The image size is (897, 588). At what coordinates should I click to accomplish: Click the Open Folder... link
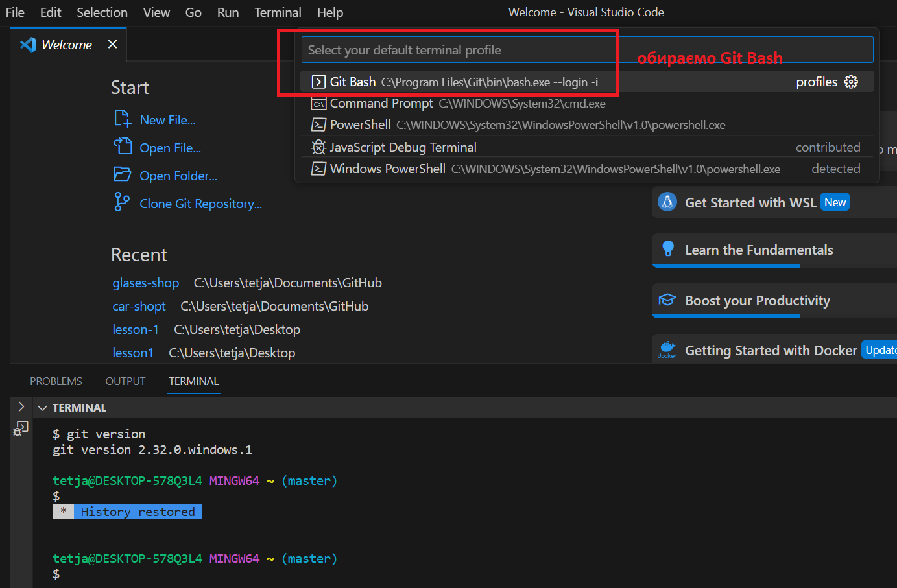tap(178, 176)
